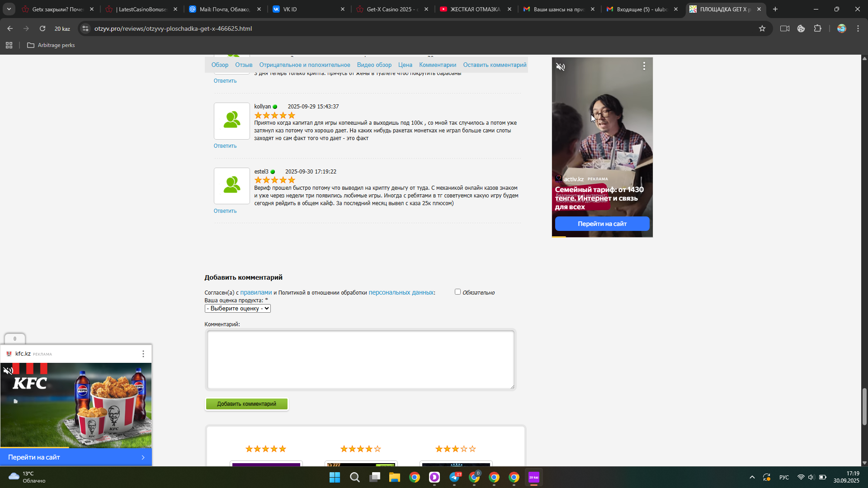
Task: Open Telegram from the taskbar
Action: (x=454, y=477)
